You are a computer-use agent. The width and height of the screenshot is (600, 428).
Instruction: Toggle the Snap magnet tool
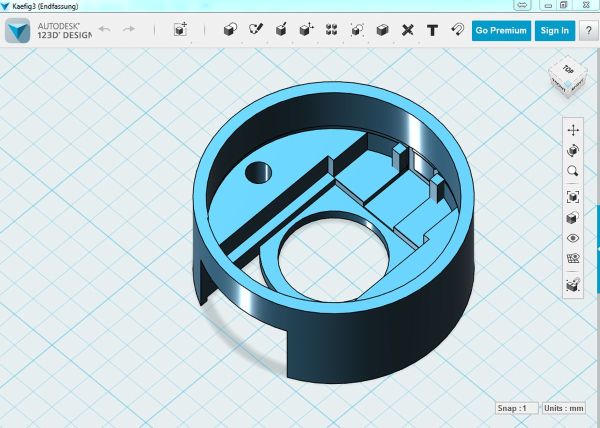click(458, 29)
